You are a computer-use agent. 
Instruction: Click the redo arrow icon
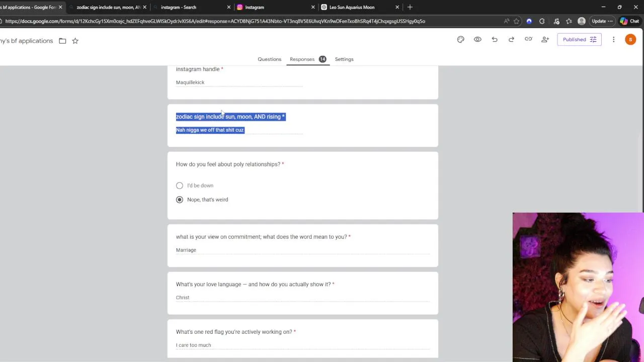pyautogui.click(x=511, y=40)
